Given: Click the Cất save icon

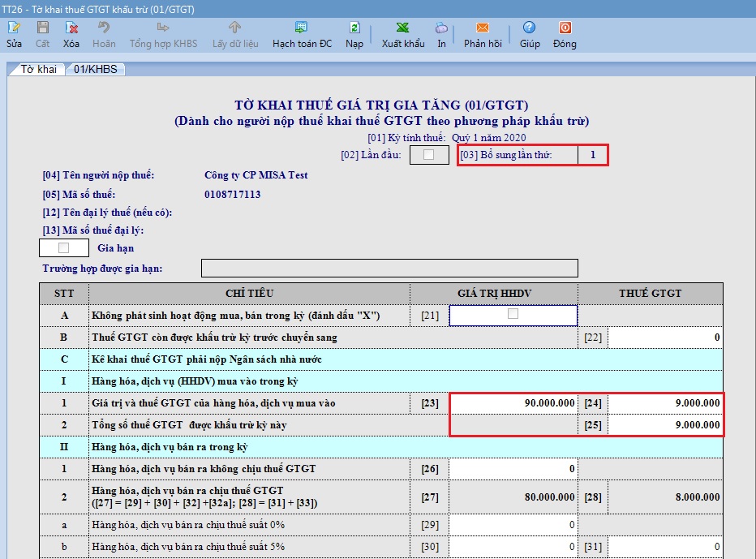Looking at the screenshot, I should (43, 28).
